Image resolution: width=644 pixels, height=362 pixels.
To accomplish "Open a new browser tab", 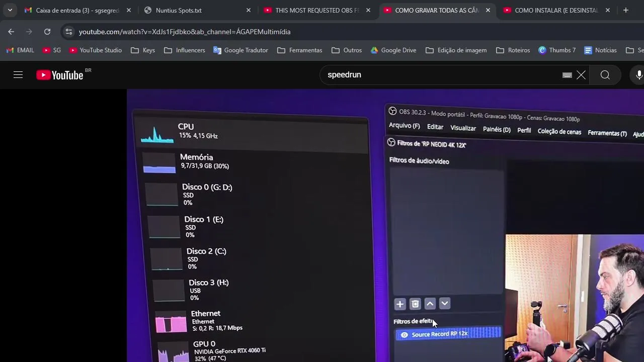I will tap(625, 10).
